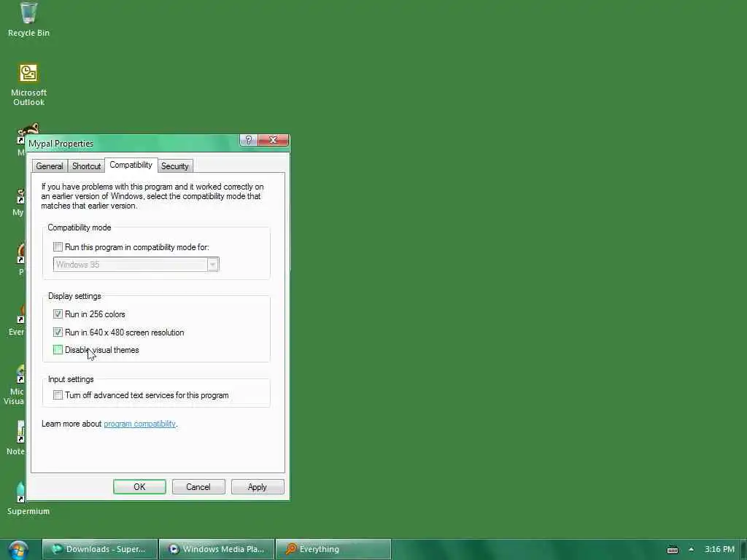Switch to the Shortcut tab
747x560 pixels.
coord(86,166)
